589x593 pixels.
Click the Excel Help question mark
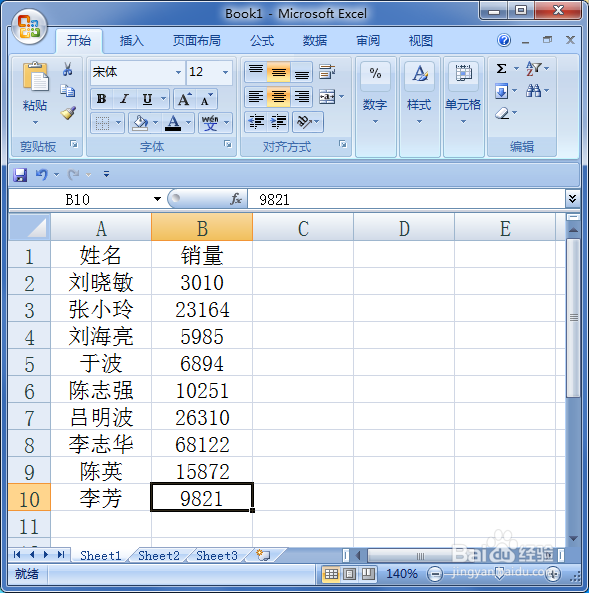[504, 40]
